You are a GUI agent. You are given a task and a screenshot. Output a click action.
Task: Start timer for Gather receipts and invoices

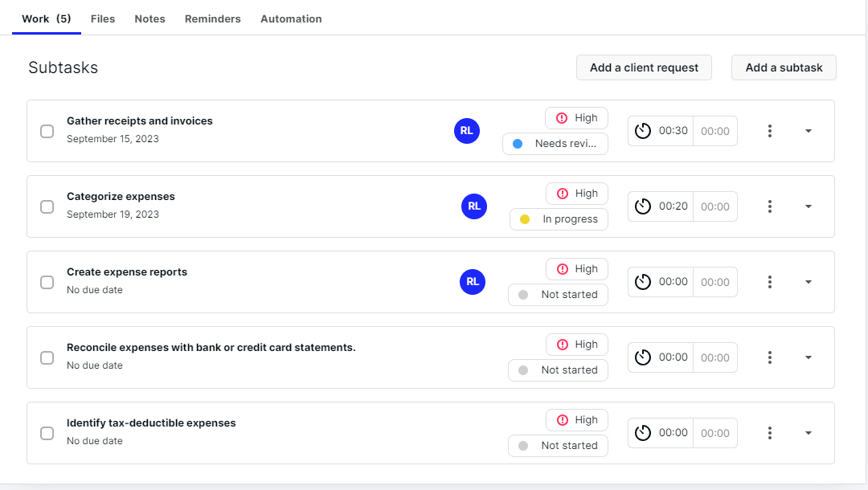point(643,131)
